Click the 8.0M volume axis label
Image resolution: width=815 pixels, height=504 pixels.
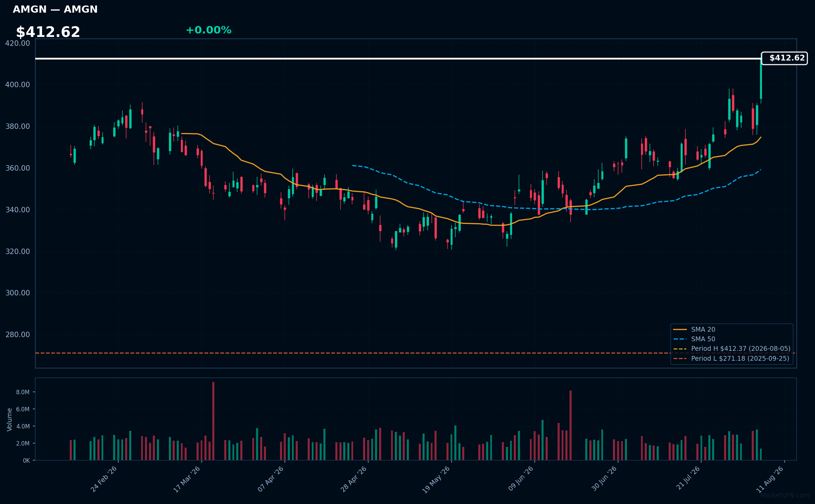coord(23,392)
